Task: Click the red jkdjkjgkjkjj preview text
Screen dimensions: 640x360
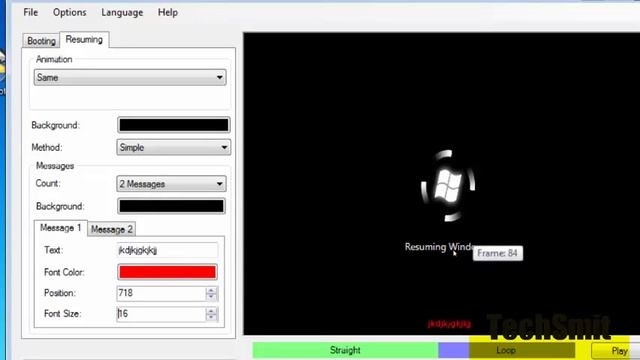Action: coord(449,324)
